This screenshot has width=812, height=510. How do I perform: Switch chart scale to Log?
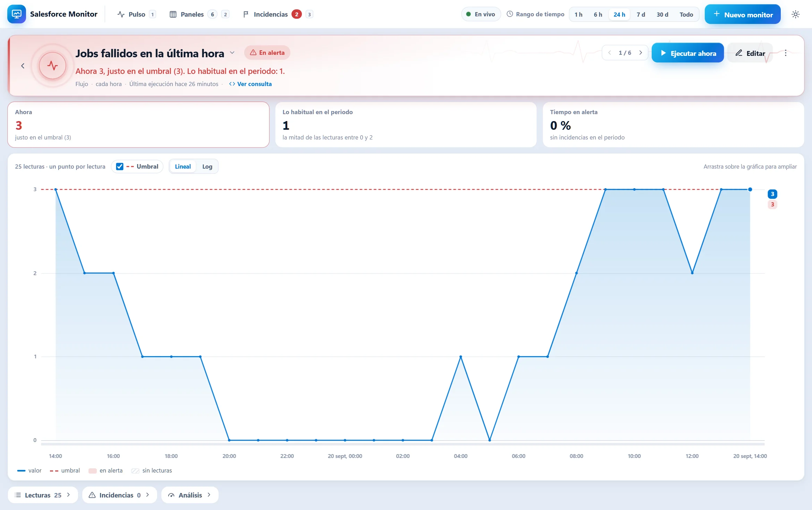pos(207,167)
